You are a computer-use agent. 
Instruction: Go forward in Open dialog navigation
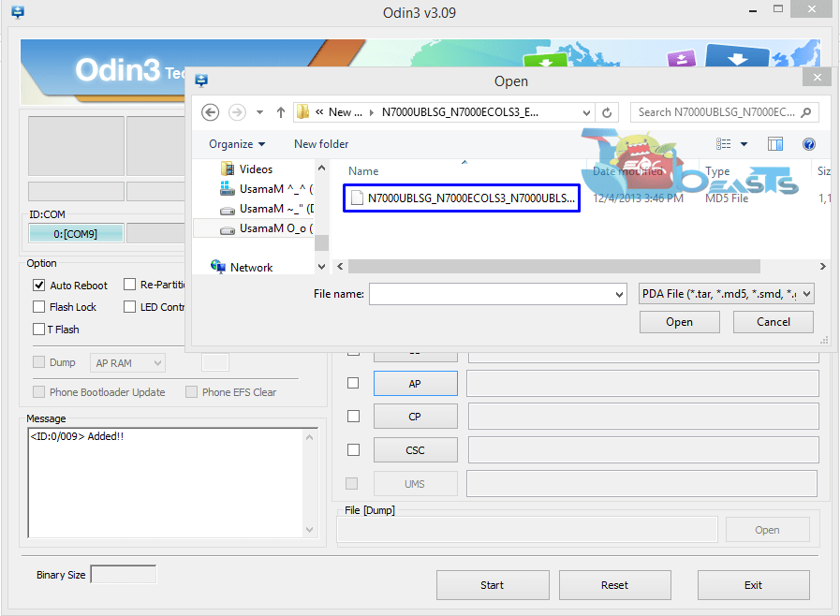click(237, 112)
